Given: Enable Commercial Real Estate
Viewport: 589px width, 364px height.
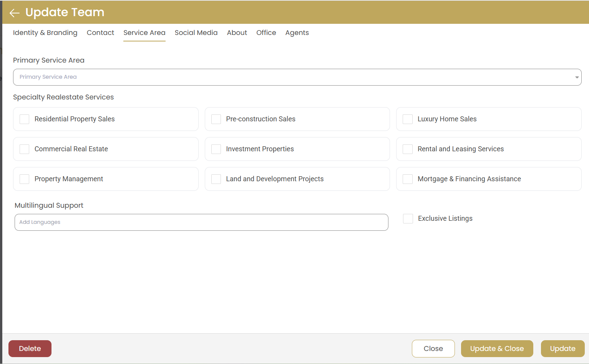Looking at the screenshot, I should (x=24, y=149).
